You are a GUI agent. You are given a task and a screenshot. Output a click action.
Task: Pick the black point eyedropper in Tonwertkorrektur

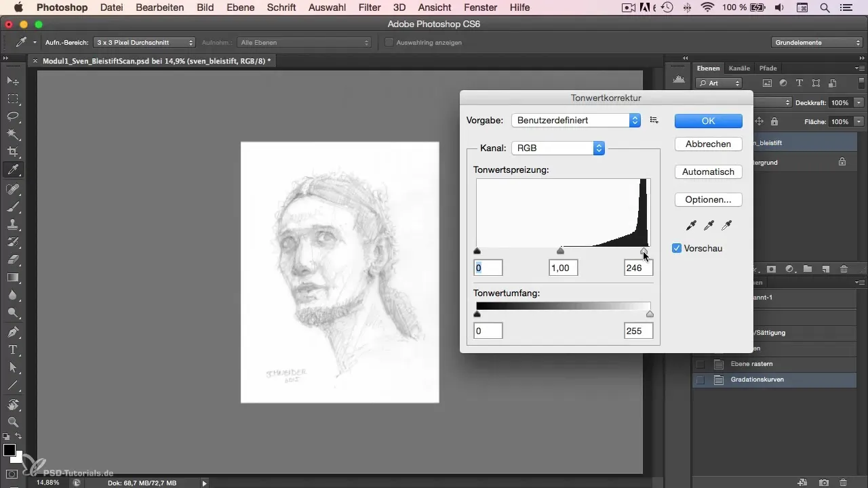[690, 225]
